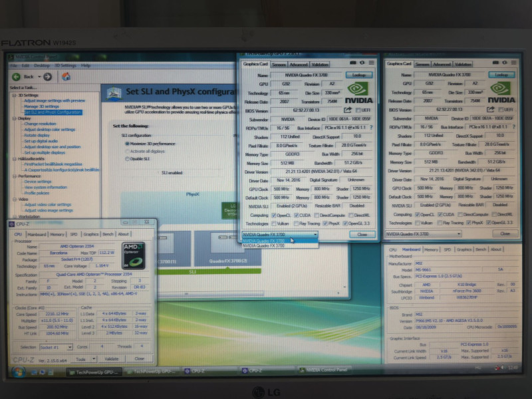Toggle CUDA checkbox in left GPU-Z window
The image size is (532, 399).
point(296,215)
